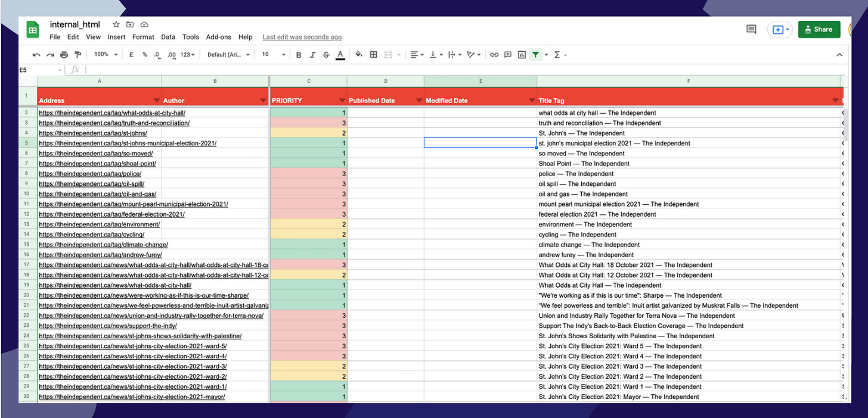Open the 123 number formats dropdown
The height and width of the screenshot is (418, 868).
[x=188, y=55]
